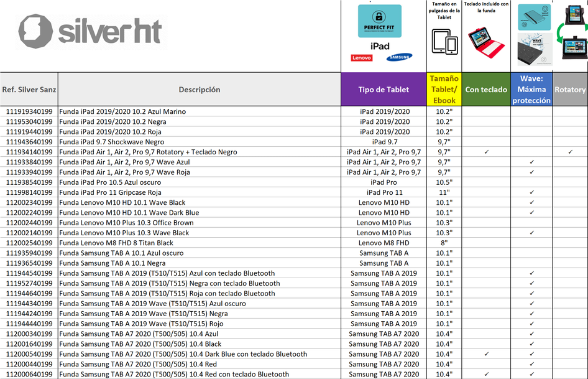The image size is (588, 379).
Task: Select the 'iPad 9.7' tablet type cell
Action: pos(384,142)
